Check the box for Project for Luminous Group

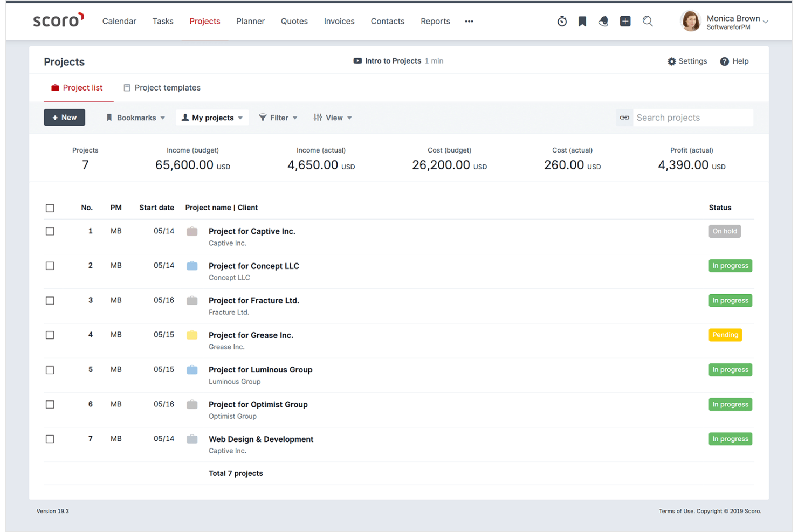[50, 370]
